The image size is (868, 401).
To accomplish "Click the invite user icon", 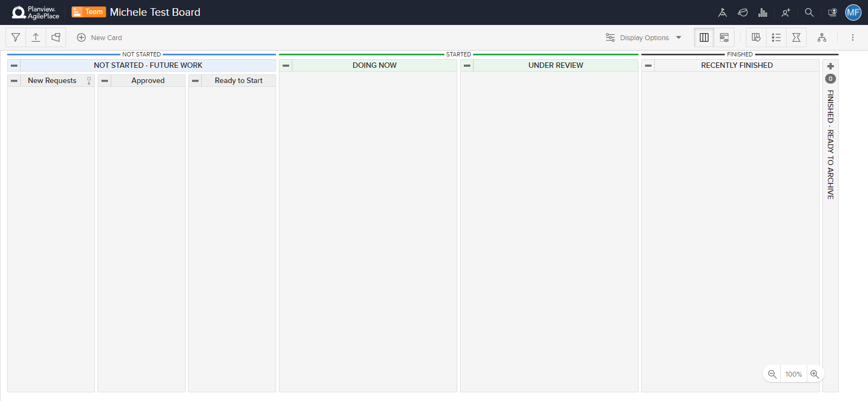I will pyautogui.click(x=786, y=12).
